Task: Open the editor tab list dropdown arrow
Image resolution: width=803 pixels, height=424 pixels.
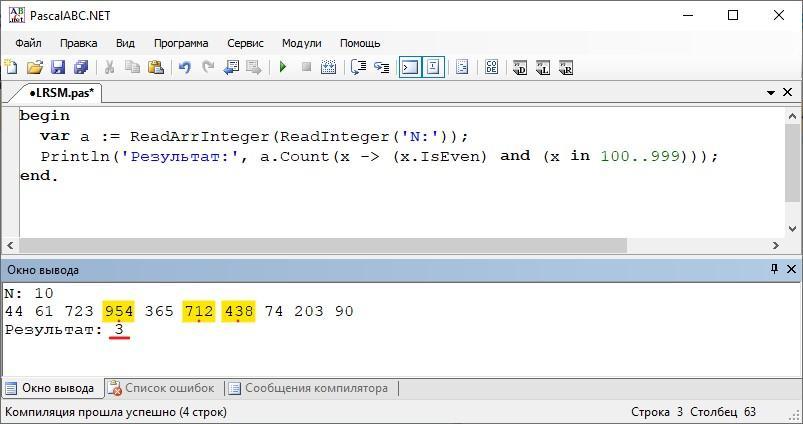Action: pos(771,93)
